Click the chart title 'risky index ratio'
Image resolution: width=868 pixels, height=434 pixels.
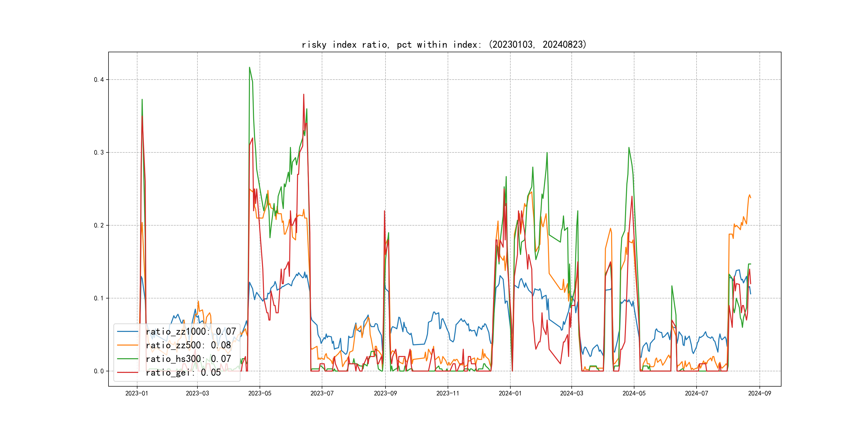pyautogui.click(x=444, y=44)
